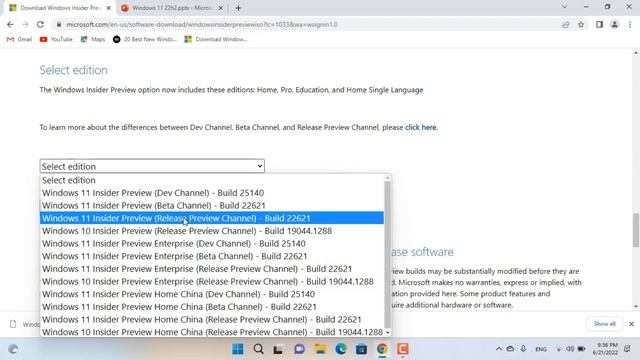Select Windows 11 Home China Release Preview
The height and width of the screenshot is (360, 640).
(212, 319)
